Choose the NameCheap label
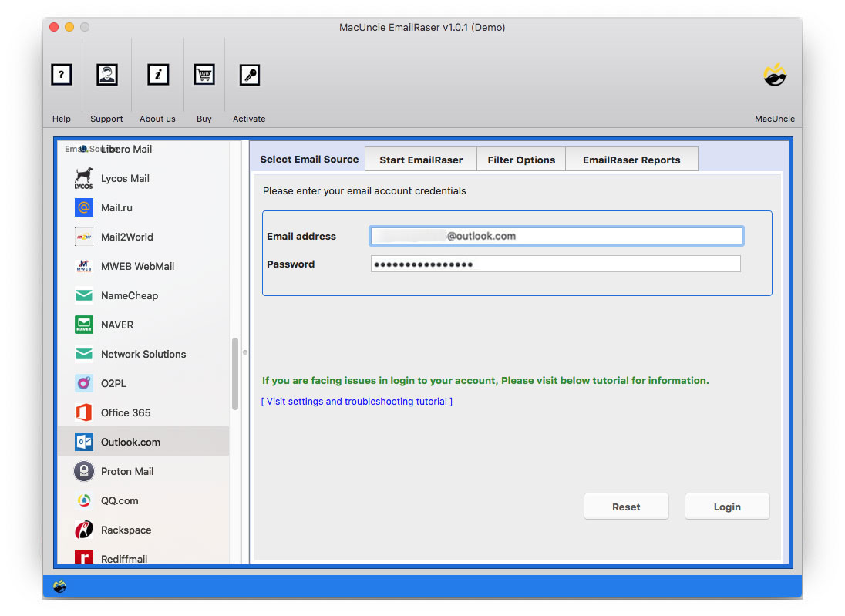The height and width of the screenshot is (616, 845). click(x=130, y=295)
